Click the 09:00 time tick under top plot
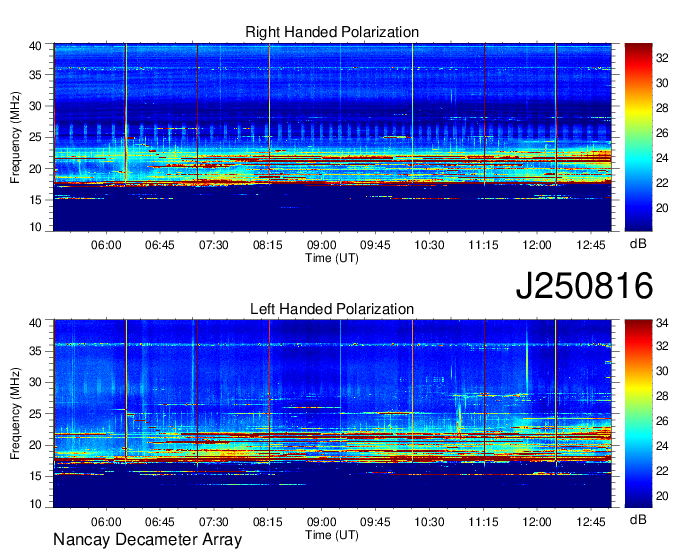 point(321,245)
